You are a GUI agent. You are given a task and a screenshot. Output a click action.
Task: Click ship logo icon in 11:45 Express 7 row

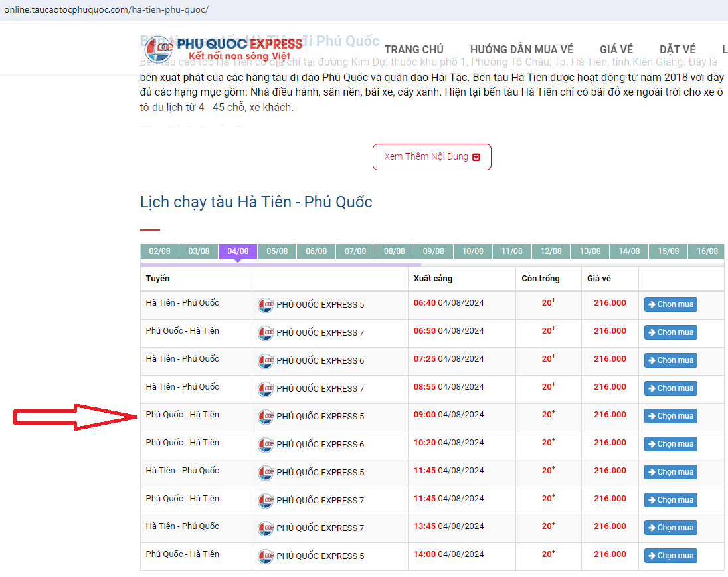[266, 501]
